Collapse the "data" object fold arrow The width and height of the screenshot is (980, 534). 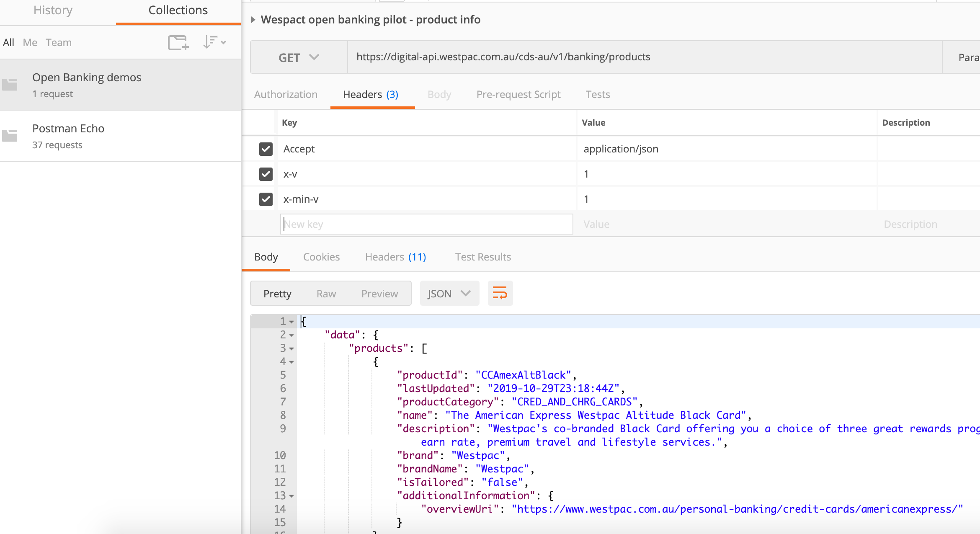[291, 335]
